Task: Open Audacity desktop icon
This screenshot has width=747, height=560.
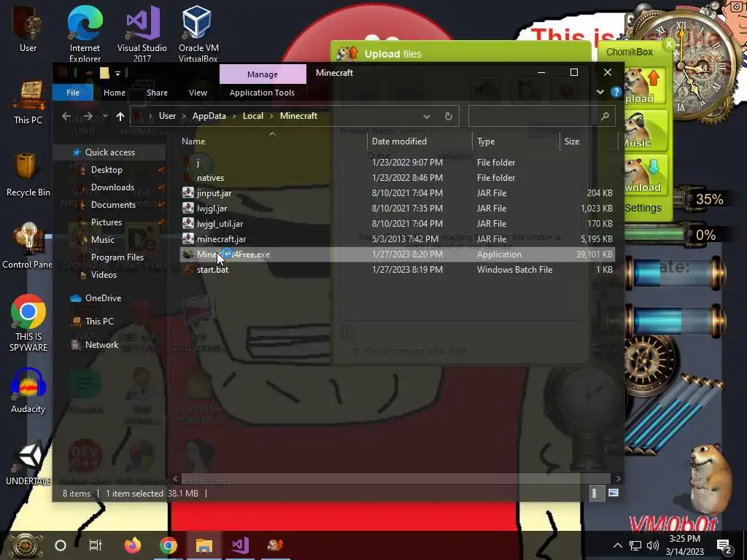Action: (x=28, y=391)
